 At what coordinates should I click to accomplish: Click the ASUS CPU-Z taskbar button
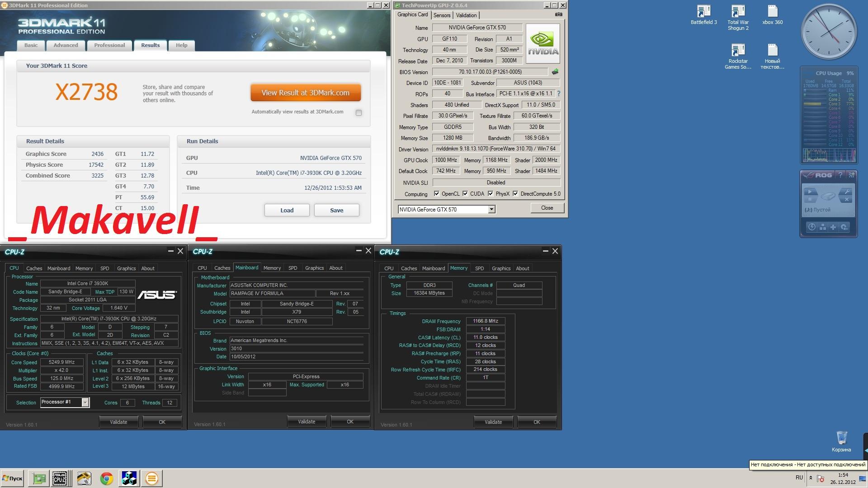(x=60, y=478)
